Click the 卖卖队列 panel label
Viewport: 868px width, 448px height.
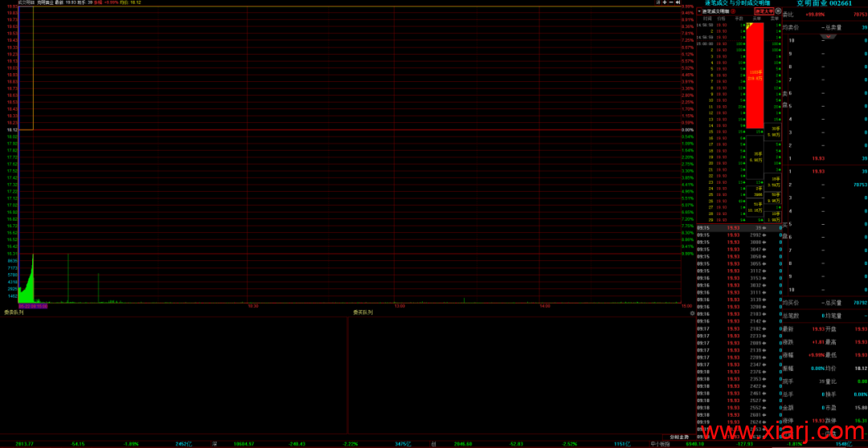(x=14, y=312)
